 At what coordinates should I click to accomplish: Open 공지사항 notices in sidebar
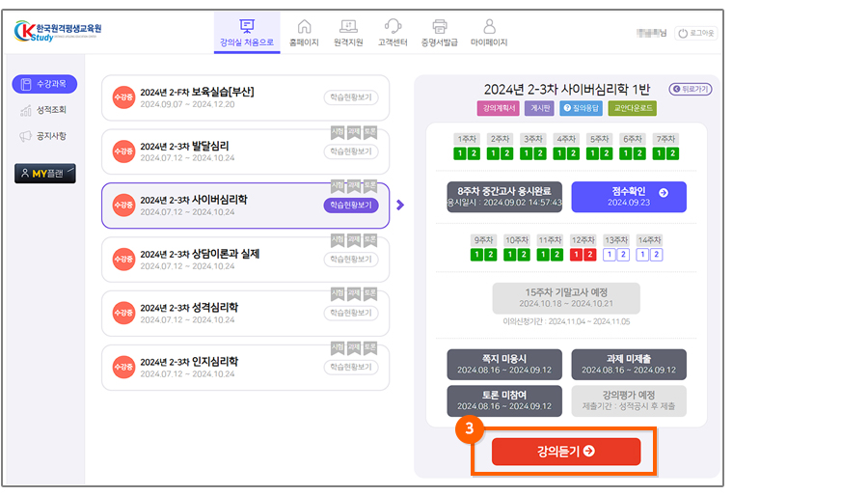(44, 136)
